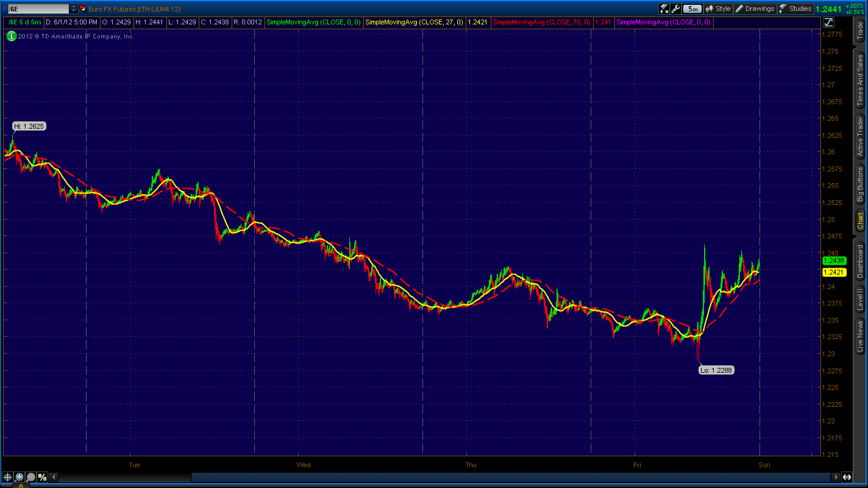
Task: Click the Sun date label
Action: (x=764, y=465)
